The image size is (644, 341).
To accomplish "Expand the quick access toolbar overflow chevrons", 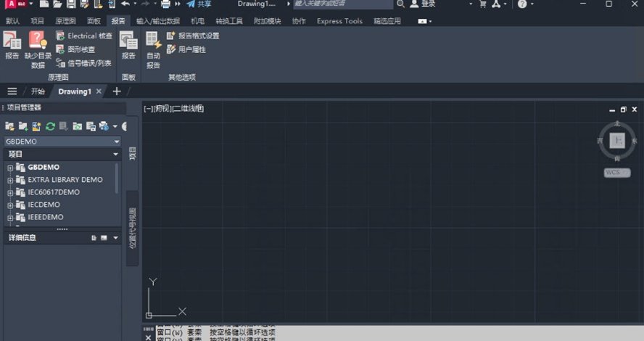I will [x=178, y=4].
